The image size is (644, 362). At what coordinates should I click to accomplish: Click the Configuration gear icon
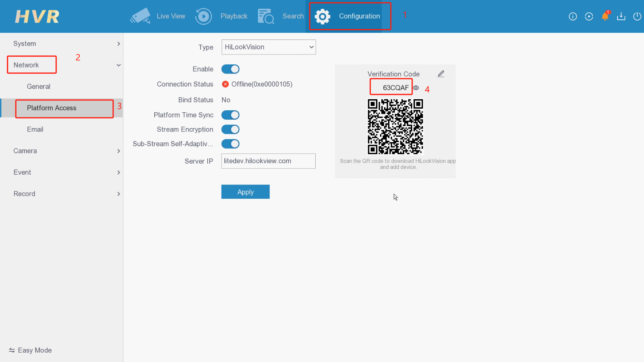[322, 16]
